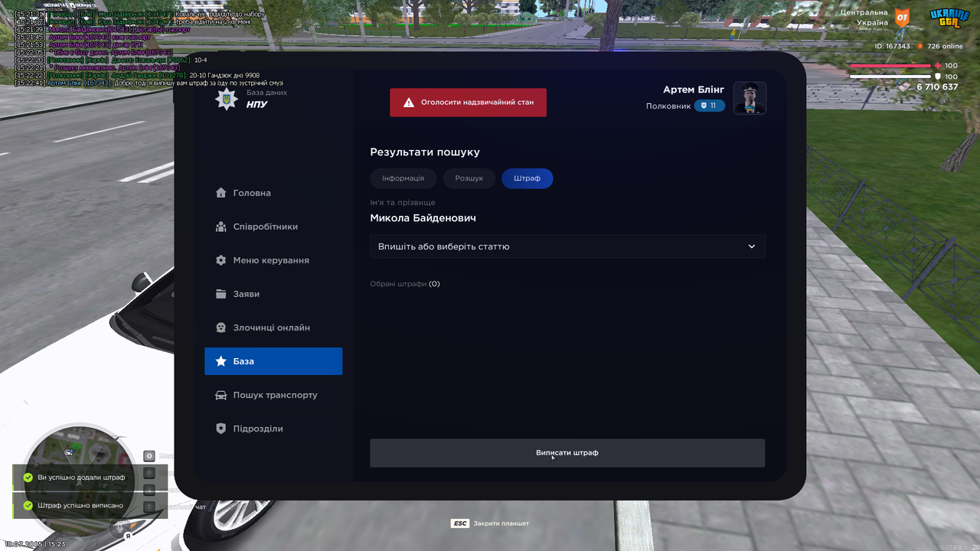Select the Штраф tab
The width and height of the screenshot is (980, 551).
[x=528, y=178]
